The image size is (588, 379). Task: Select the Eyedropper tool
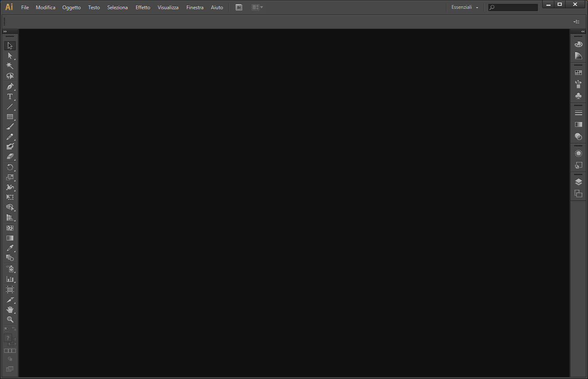(10, 248)
